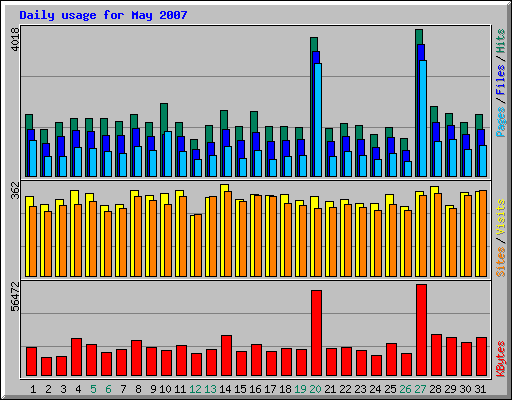The height and width of the screenshot is (400, 512).
Task: Click the chart title "Daily usage for May 2007"
Action: [x=103, y=15]
